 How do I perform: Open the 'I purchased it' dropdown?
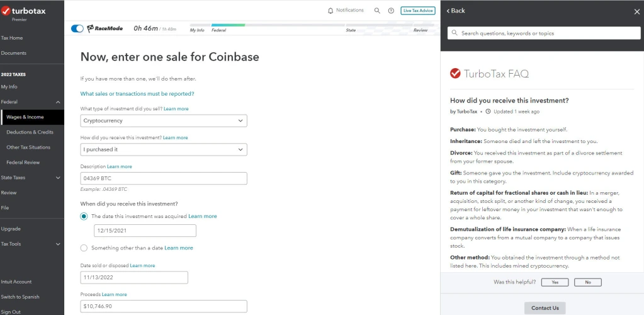point(164,149)
